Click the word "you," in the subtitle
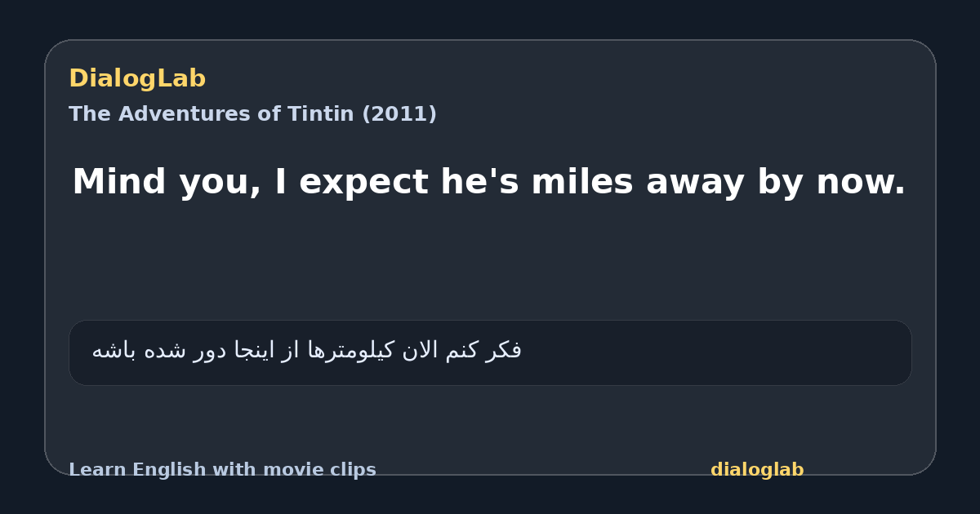Screen dimensions: 980x514 tap(219, 183)
